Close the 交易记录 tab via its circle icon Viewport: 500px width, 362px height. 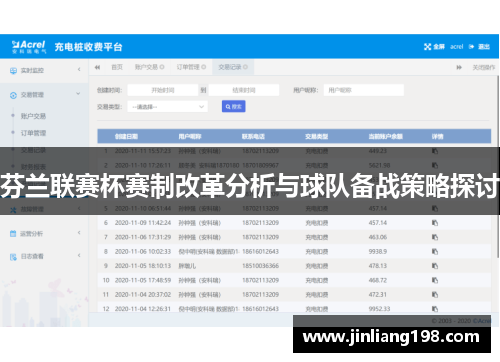245,67
